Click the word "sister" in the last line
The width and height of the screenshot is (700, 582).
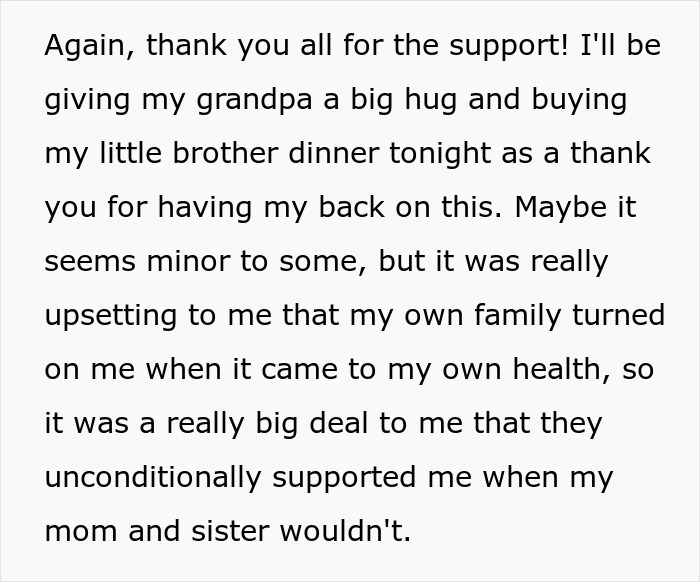click(230, 531)
